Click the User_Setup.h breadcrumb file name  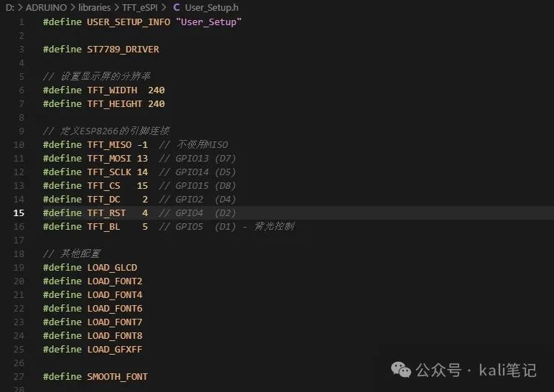point(212,7)
